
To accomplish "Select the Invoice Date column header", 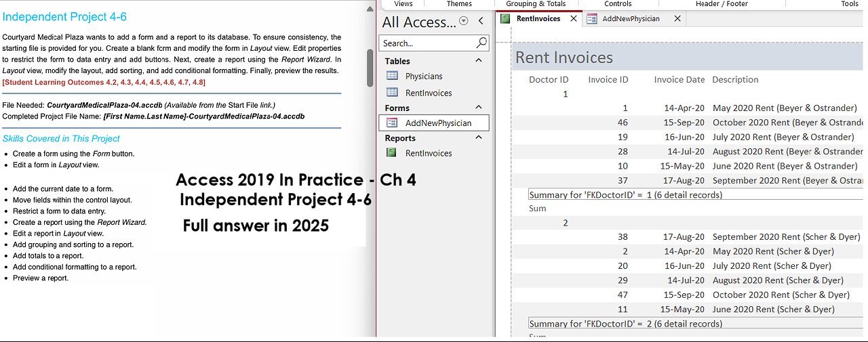I will [679, 79].
